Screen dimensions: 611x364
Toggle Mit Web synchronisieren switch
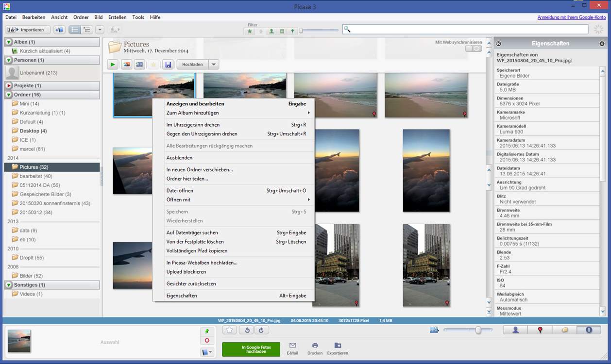[x=474, y=49]
